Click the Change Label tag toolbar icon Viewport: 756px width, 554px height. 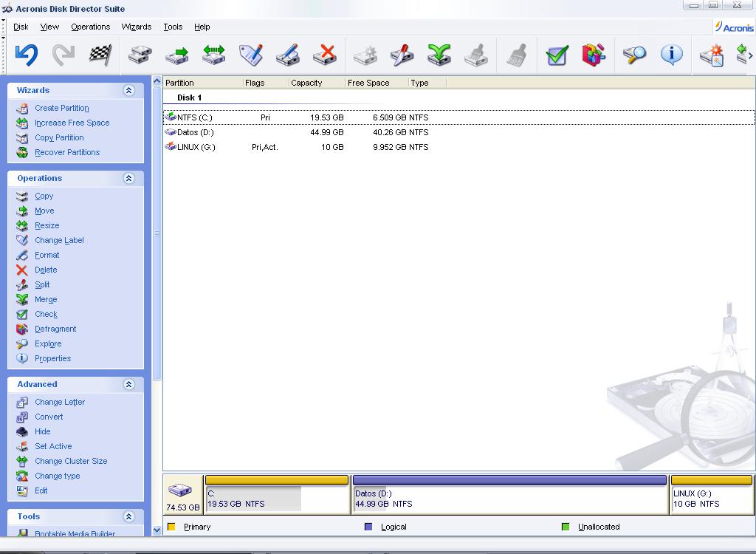(251, 55)
